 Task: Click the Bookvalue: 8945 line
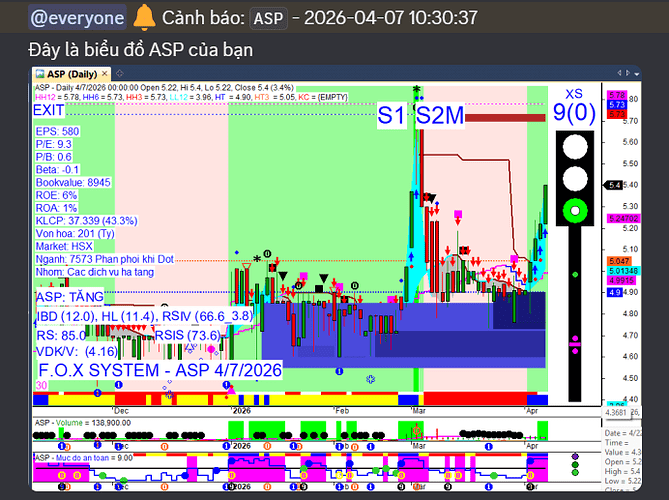73,183
